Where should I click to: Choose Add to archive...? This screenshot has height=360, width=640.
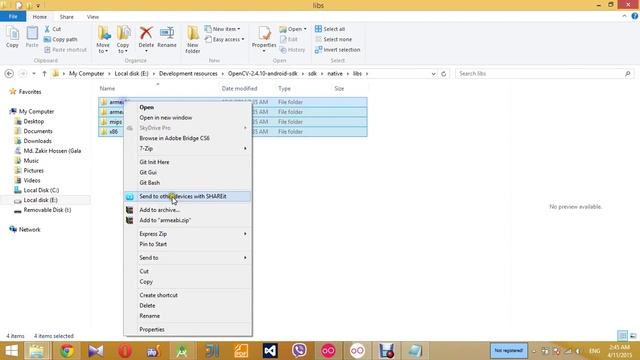160,210
